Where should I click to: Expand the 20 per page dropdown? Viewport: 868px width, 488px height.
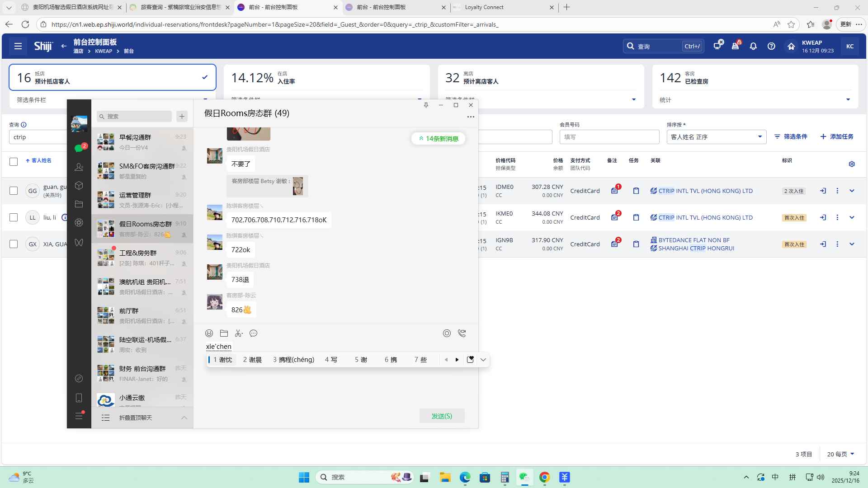(840, 454)
